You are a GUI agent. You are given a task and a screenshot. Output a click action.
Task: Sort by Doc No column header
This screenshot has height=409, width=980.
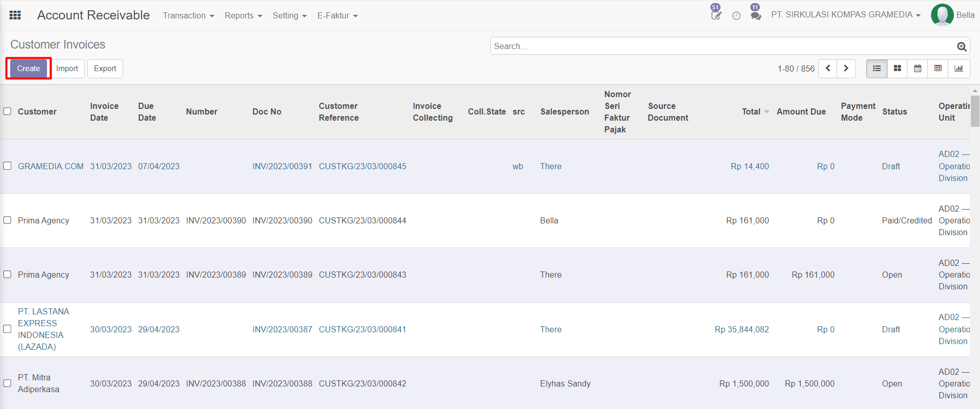click(x=267, y=111)
